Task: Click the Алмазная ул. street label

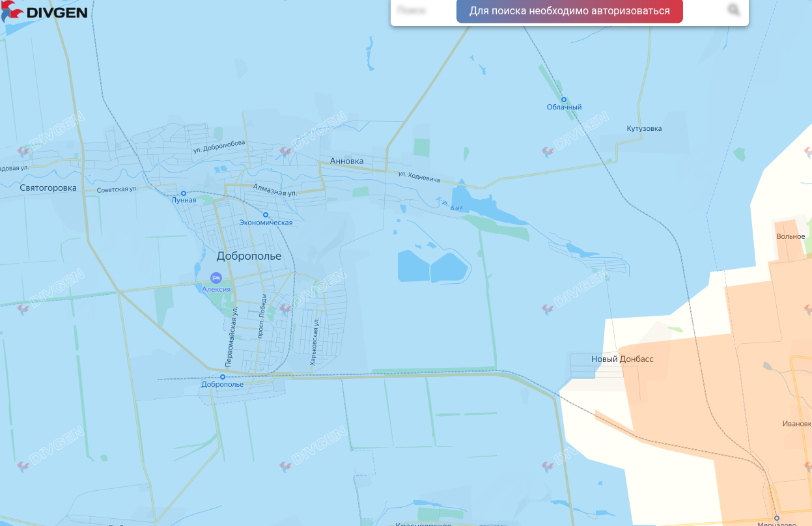Action: [x=275, y=190]
